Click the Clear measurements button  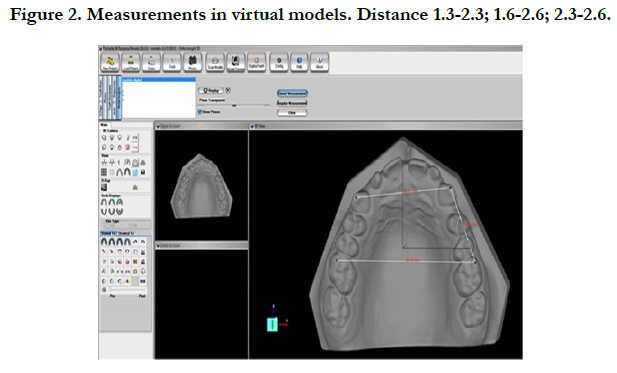click(292, 113)
